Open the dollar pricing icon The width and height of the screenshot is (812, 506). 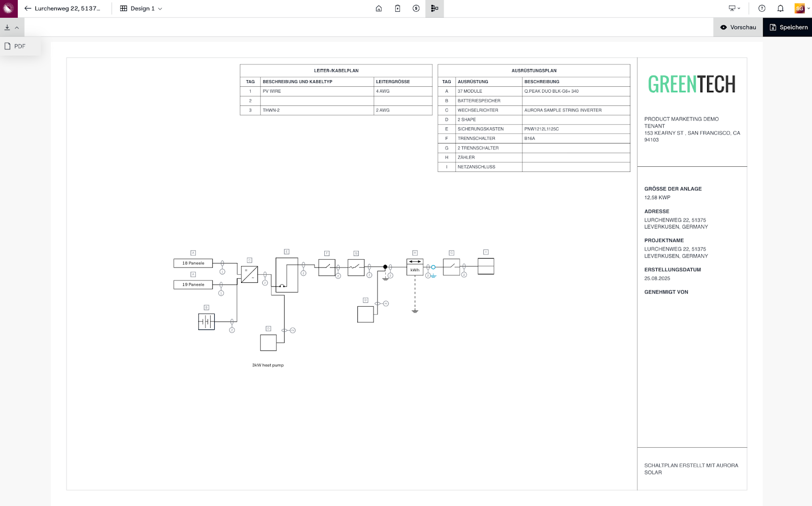(416, 9)
